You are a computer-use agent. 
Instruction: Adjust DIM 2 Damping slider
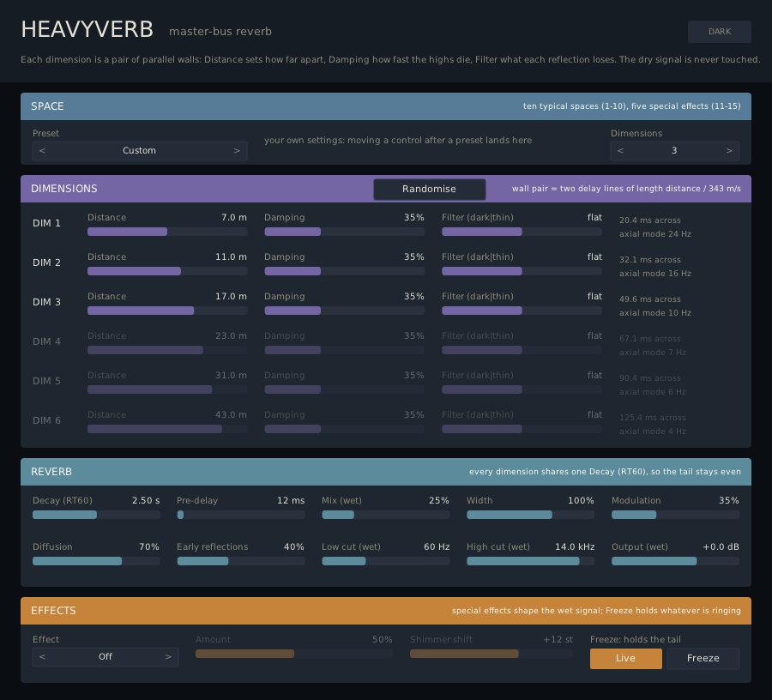click(345, 271)
